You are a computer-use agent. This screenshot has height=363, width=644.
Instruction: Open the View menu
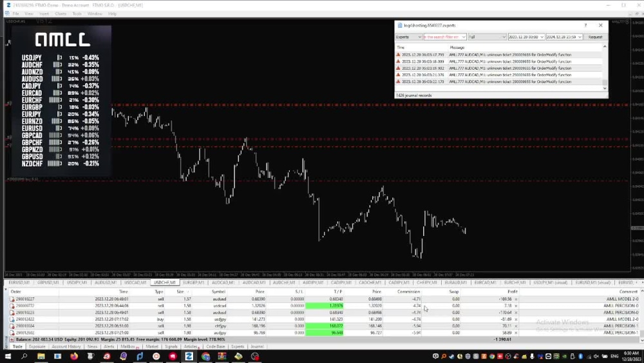tap(29, 14)
